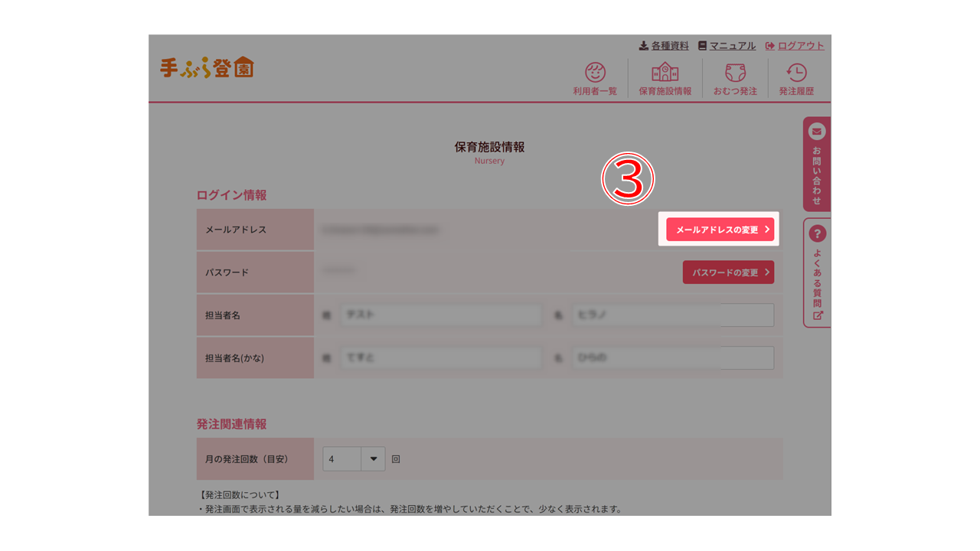Click the 担当者名(かな) 名 input field
980x551 pixels.
tap(672, 357)
